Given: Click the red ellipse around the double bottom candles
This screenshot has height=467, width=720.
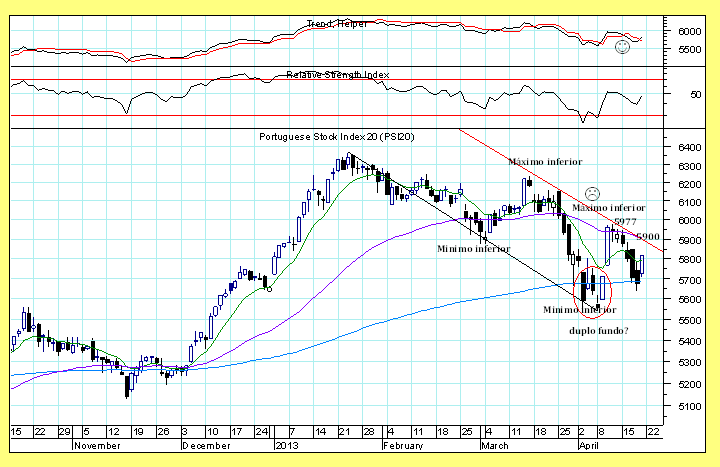Looking at the screenshot, I should 592,292.
